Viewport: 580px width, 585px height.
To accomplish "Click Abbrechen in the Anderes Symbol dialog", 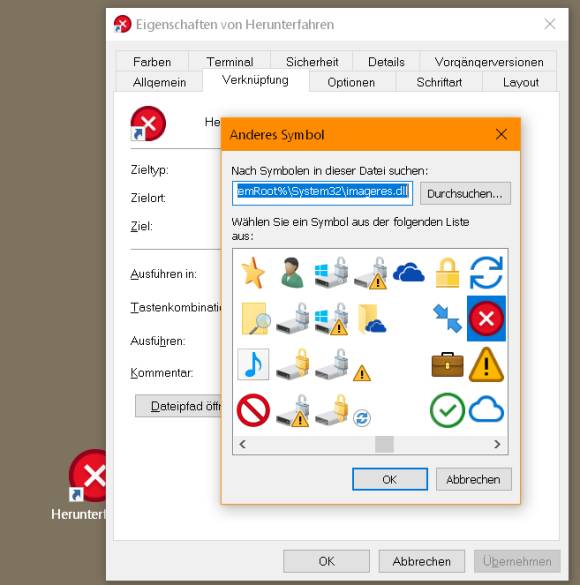I will [x=474, y=479].
